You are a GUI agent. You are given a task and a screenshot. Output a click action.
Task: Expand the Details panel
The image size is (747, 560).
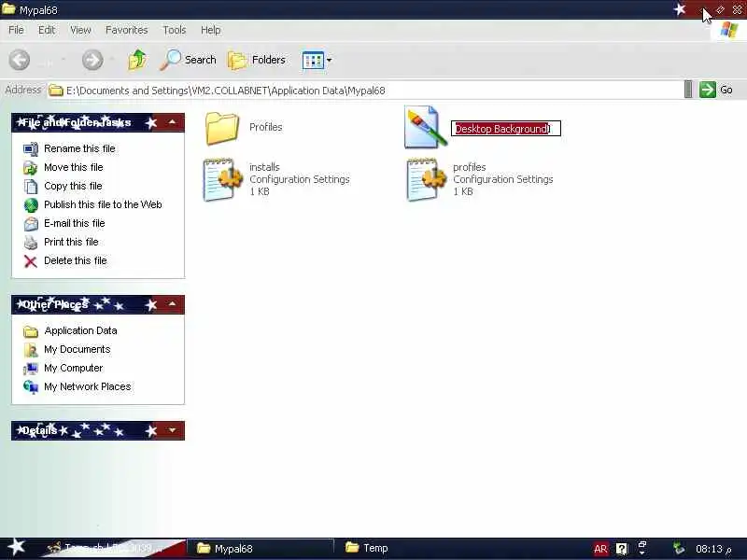coord(172,430)
